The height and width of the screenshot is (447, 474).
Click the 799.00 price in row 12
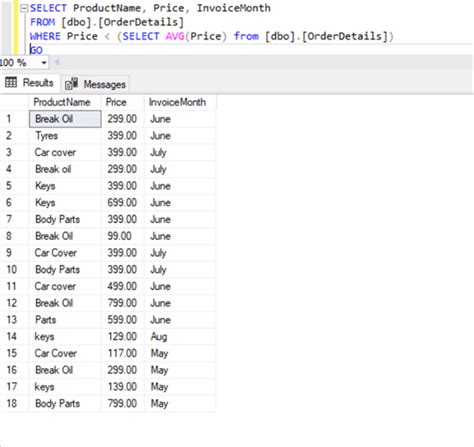click(123, 303)
